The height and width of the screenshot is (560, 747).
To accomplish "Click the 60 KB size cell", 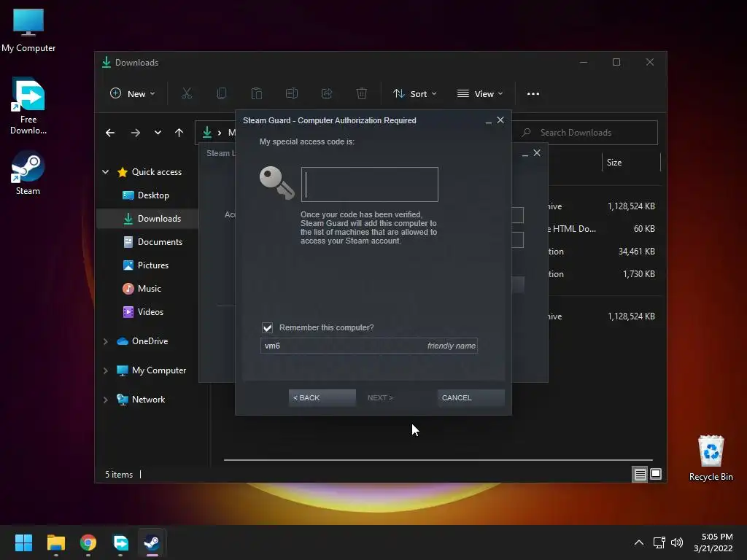I will click(x=644, y=229).
